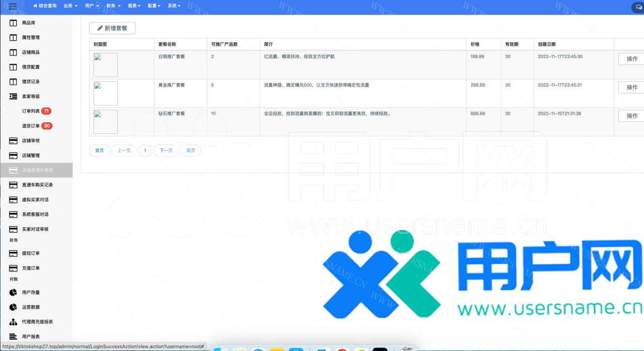Click the 钻石推广套餐 cover thumbnail
Image resolution: width=644 pixels, height=351 pixels.
point(106,122)
